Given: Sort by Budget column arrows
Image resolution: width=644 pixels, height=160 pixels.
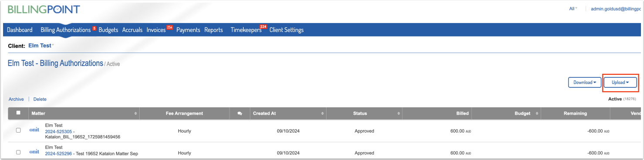Looking at the screenshot, I should (x=536, y=113).
